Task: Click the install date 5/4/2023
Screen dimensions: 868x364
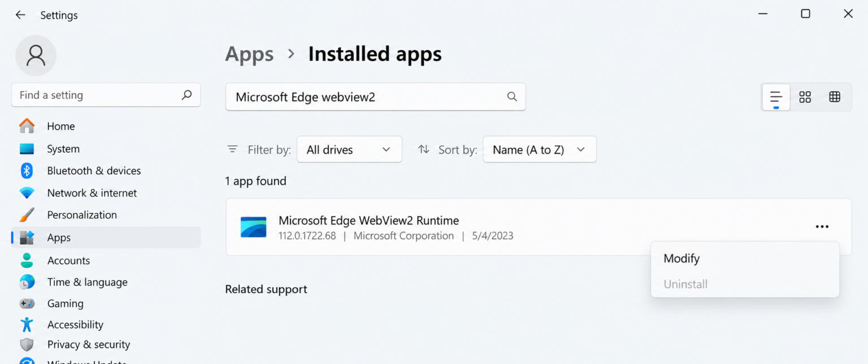Action: 492,236
